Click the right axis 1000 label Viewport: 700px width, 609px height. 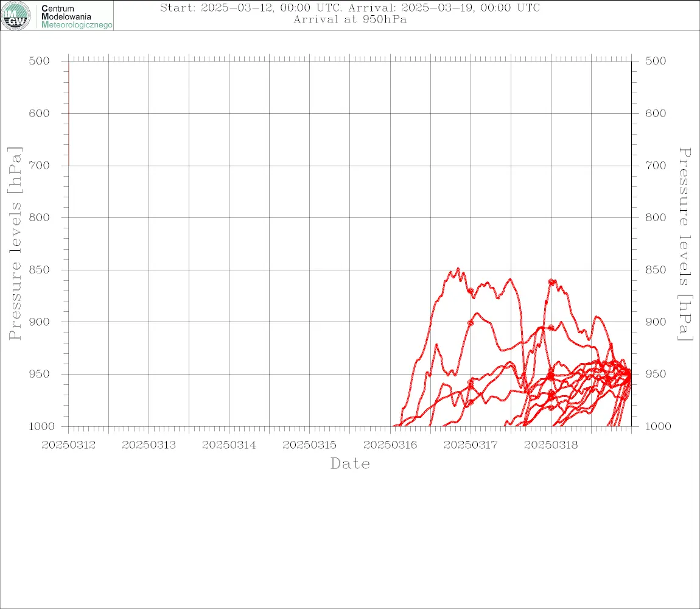(x=659, y=426)
